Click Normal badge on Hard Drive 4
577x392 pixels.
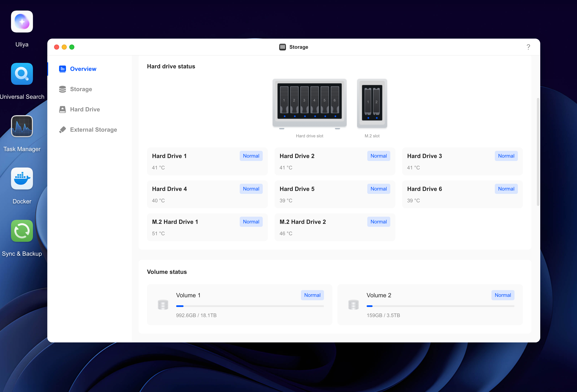point(251,189)
